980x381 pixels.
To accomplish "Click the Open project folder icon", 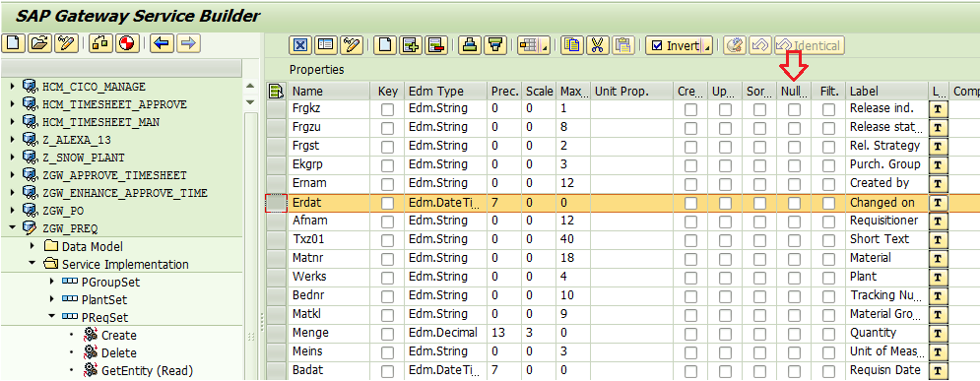I will 39,43.
